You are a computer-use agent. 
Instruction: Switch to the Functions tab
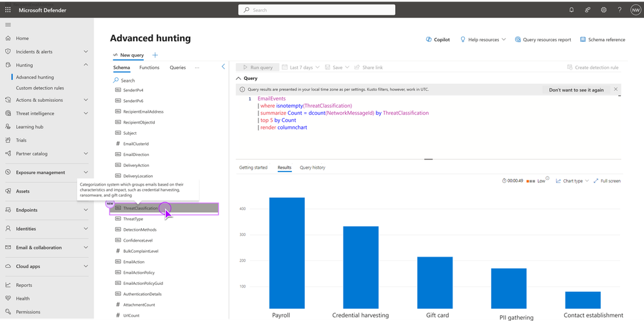[x=149, y=67]
